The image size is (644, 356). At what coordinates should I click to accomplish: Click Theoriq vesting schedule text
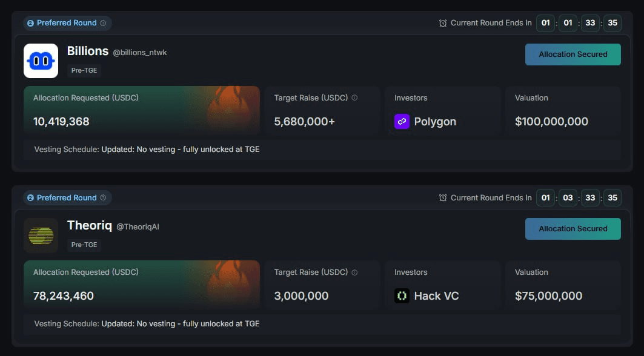click(x=147, y=323)
